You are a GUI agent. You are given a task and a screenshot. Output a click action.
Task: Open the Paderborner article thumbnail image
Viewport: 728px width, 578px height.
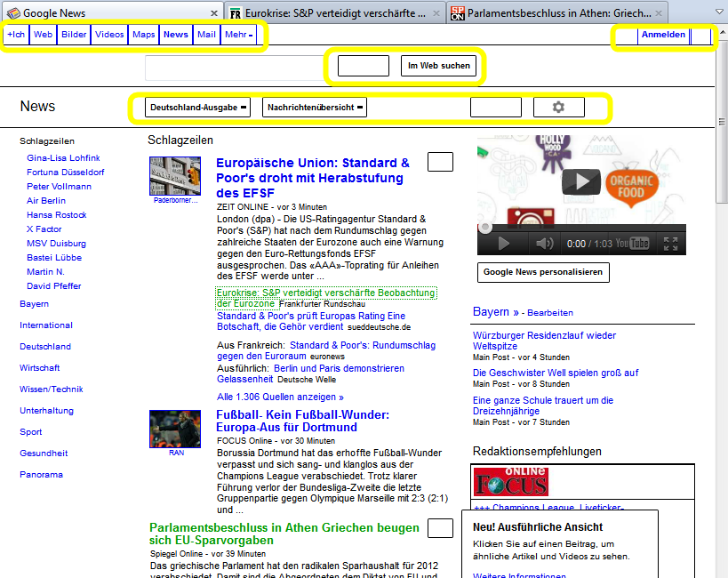tap(175, 176)
